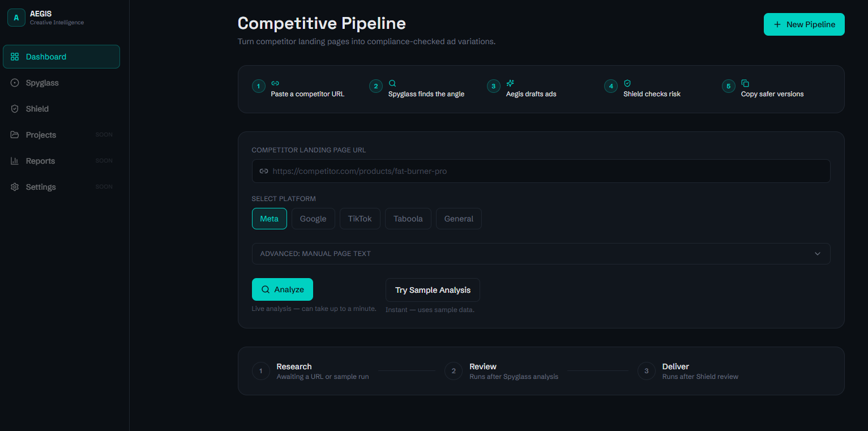This screenshot has width=868, height=431.
Task: Click the sparkle icon above Aegis drafts ads
Action: pyautogui.click(x=510, y=83)
